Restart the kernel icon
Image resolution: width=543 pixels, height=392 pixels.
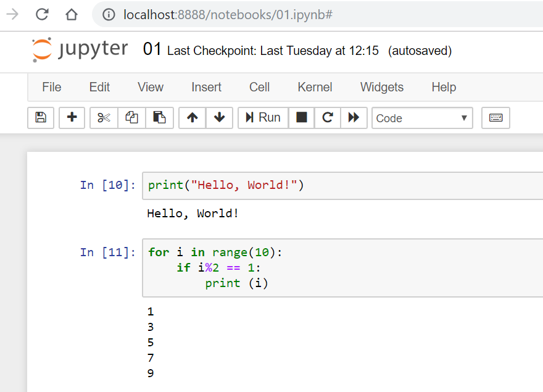(x=328, y=118)
